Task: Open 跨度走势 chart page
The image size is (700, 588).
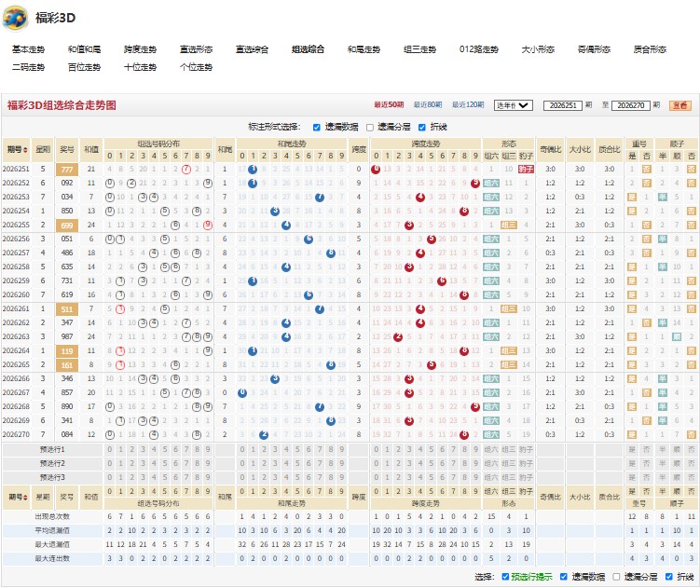Action: [x=140, y=49]
